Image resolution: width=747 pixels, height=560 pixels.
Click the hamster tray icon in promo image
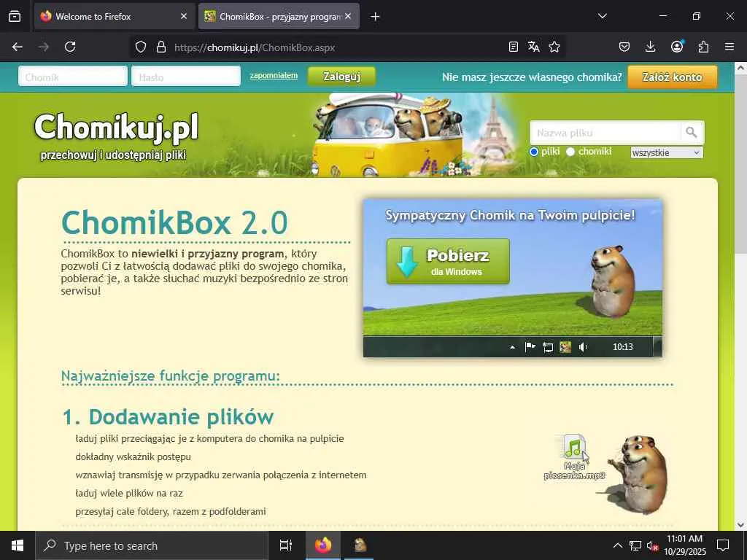pos(565,347)
